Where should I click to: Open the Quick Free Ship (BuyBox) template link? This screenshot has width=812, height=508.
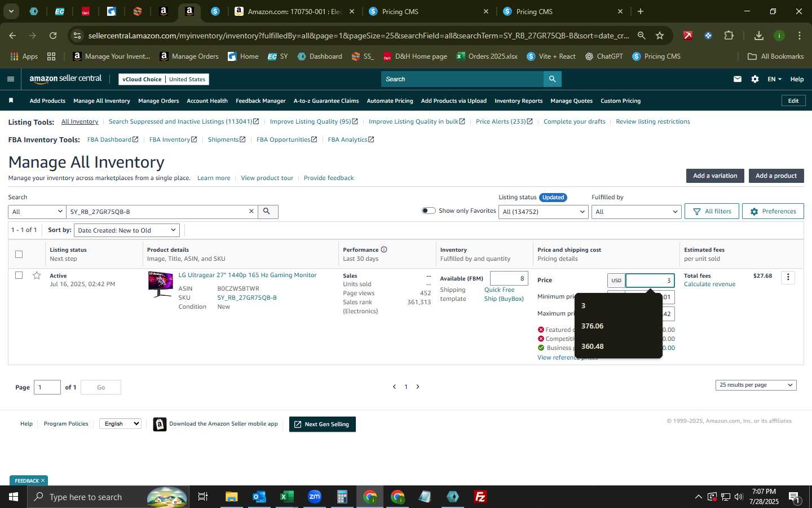pos(504,295)
